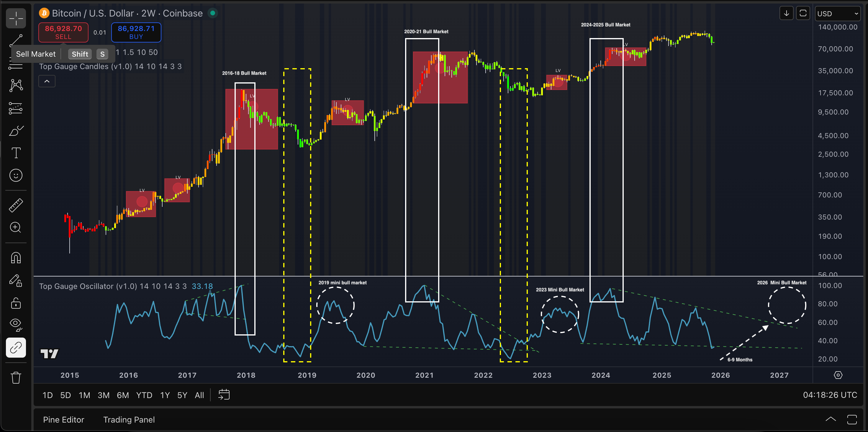Viewport: 868px width, 432px height.
Task: Toggle hide all drawings eye icon
Action: tap(16, 325)
